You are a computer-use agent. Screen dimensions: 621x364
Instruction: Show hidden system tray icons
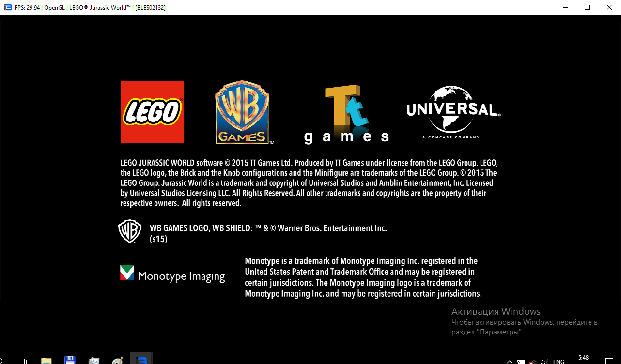pos(509,361)
